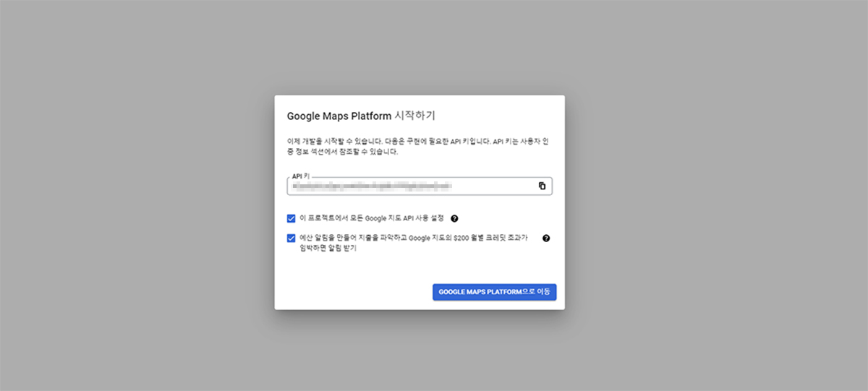Open help icon for the budget alert option

(x=546, y=238)
